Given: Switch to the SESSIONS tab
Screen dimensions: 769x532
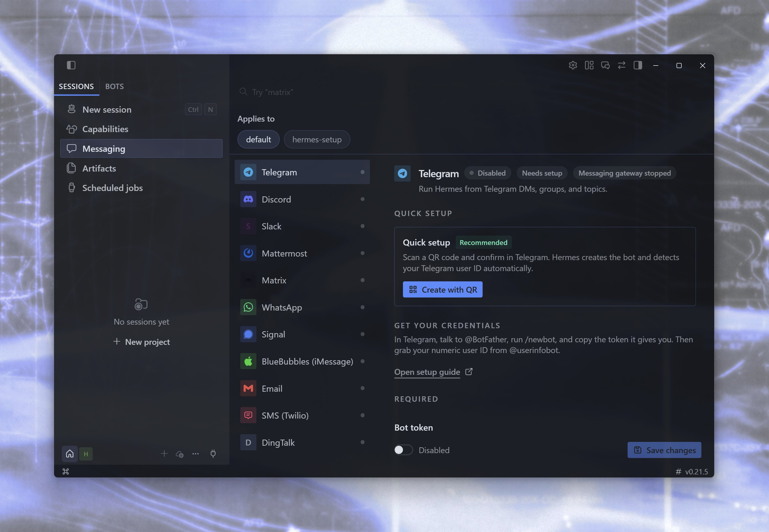Looking at the screenshot, I should click(x=76, y=86).
